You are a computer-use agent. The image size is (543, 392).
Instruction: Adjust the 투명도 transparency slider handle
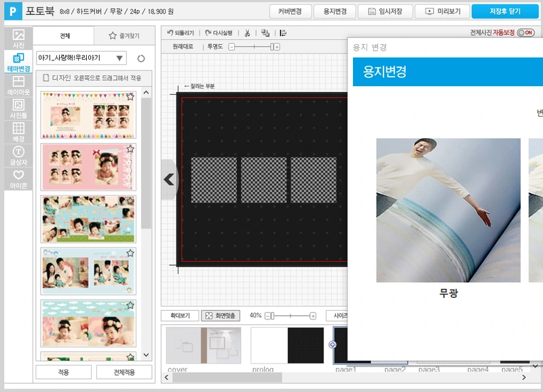tap(272, 47)
